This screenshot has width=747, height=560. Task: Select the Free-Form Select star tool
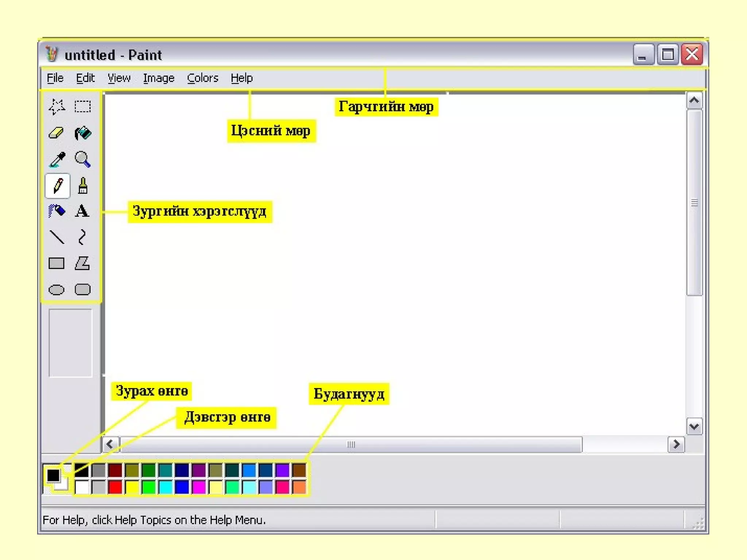click(x=57, y=106)
